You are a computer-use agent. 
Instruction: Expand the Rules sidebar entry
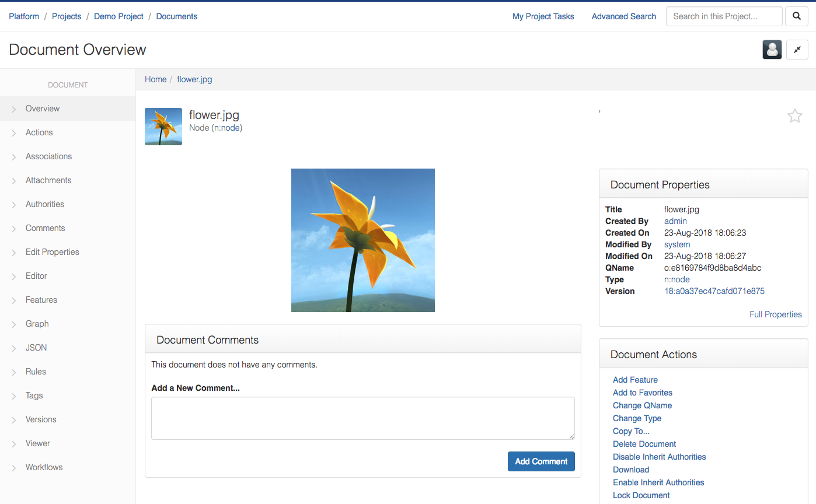click(68, 372)
